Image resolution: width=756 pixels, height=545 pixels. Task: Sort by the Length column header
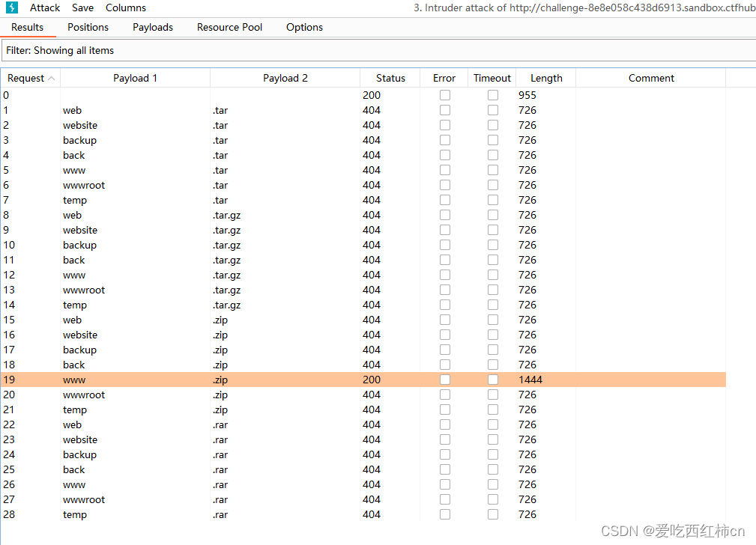click(545, 78)
